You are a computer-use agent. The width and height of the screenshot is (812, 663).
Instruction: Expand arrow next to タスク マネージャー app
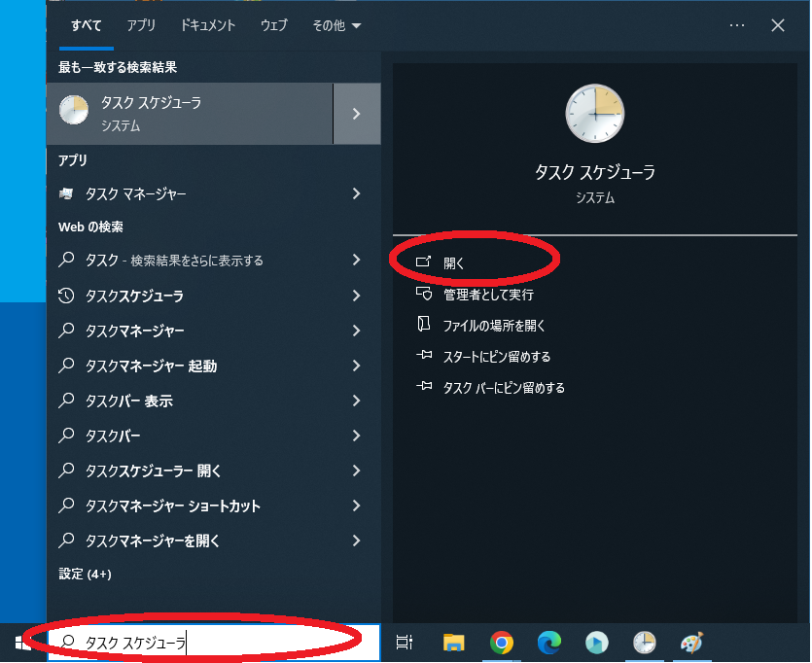356,194
